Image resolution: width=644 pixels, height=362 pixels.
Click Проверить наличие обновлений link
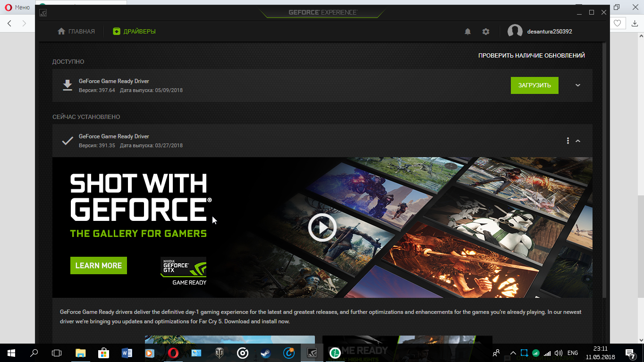531,56
